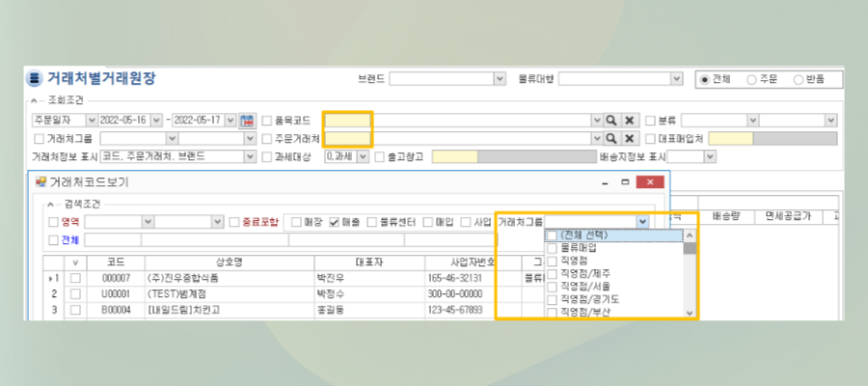Open the 주문거래처 name dropdown arrow
The image size is (868, 386).
[x=597, y=138]
